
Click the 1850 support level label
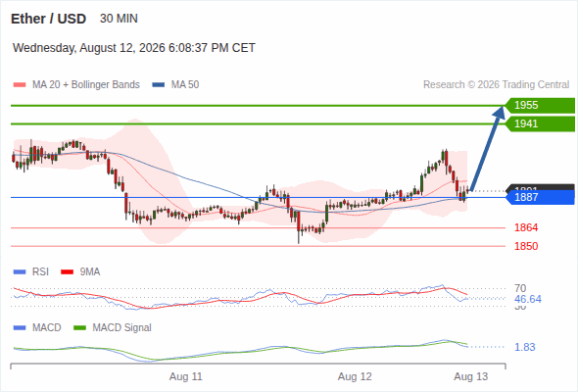526,246
